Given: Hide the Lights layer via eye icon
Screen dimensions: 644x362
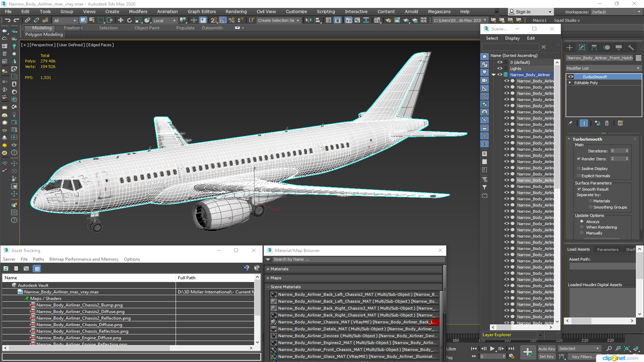Looking at the screenshot, I should coord(500,68).
